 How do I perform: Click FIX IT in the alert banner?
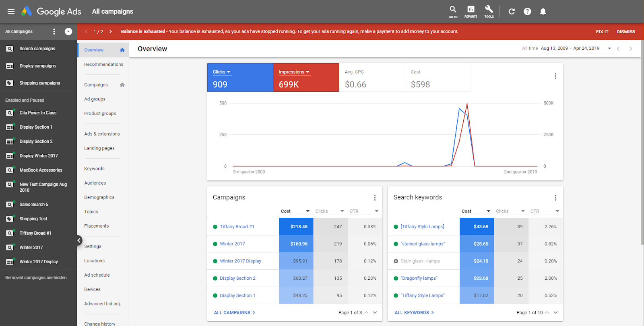click(602, 32)
